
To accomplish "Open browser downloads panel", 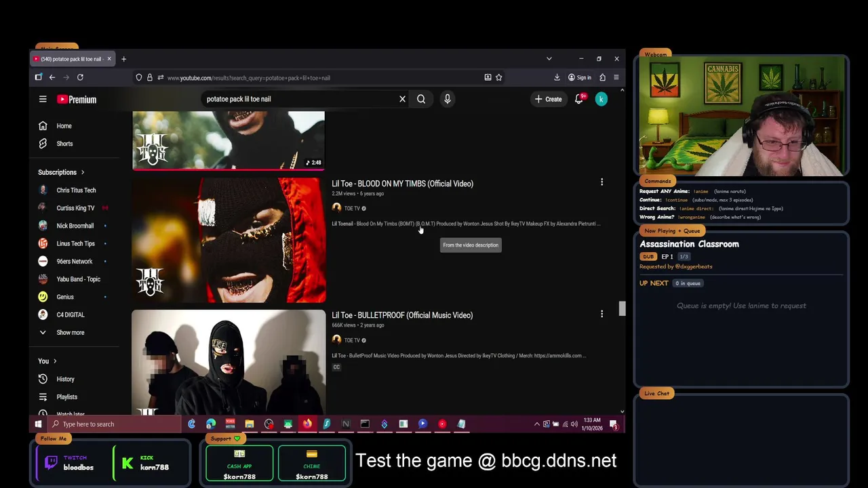I will click(557, 77).
